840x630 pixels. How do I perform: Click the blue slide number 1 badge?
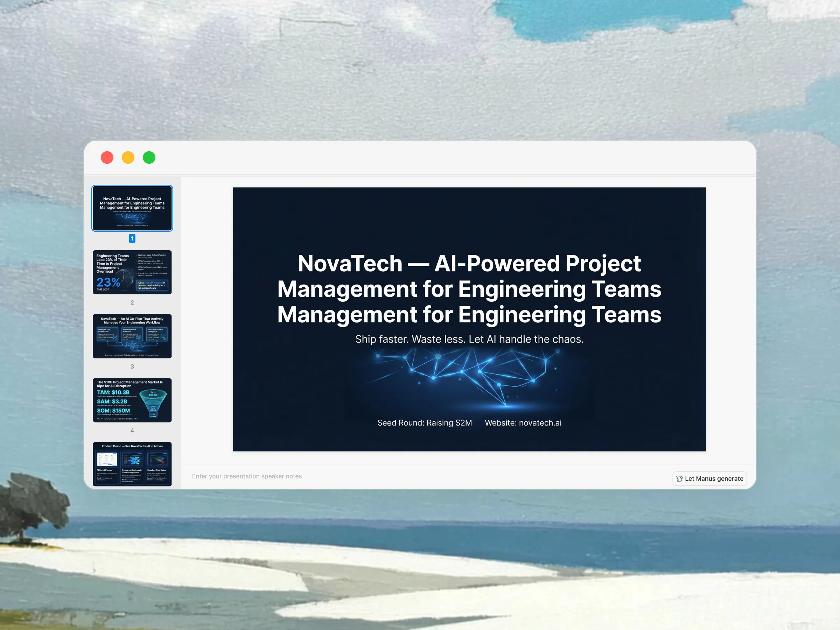[132, 238]
